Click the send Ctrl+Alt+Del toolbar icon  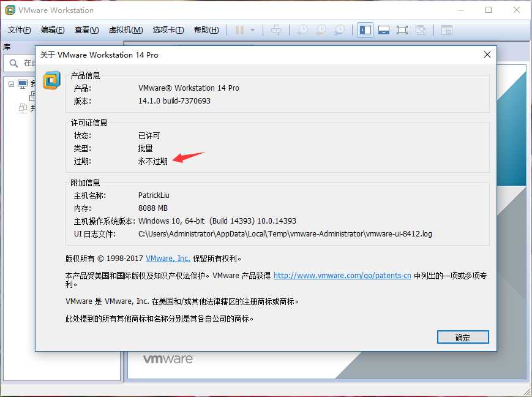(x=276, y=30)
